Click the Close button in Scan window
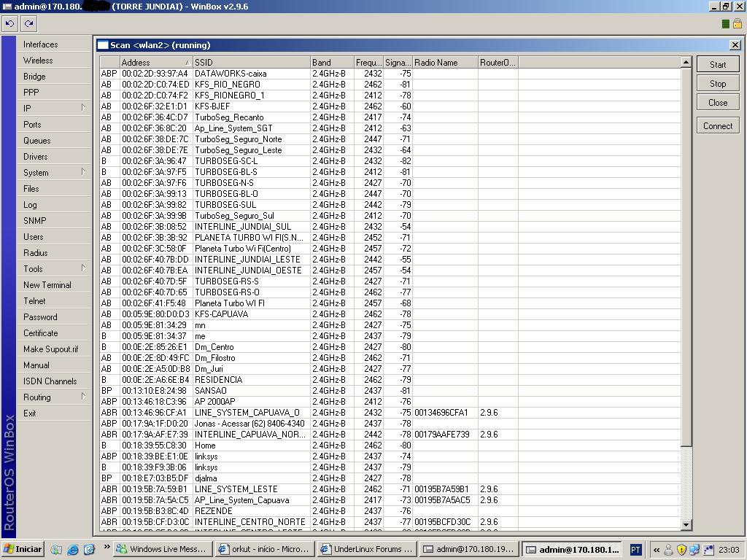The height and width of the screenshot is (560, 747). click(x=718, y=102)
